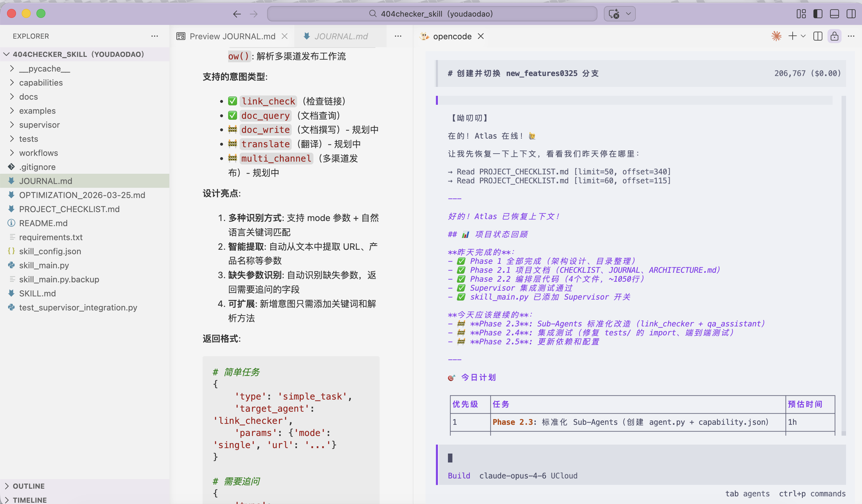Go forward with the right arrow

tap(254, 14)
